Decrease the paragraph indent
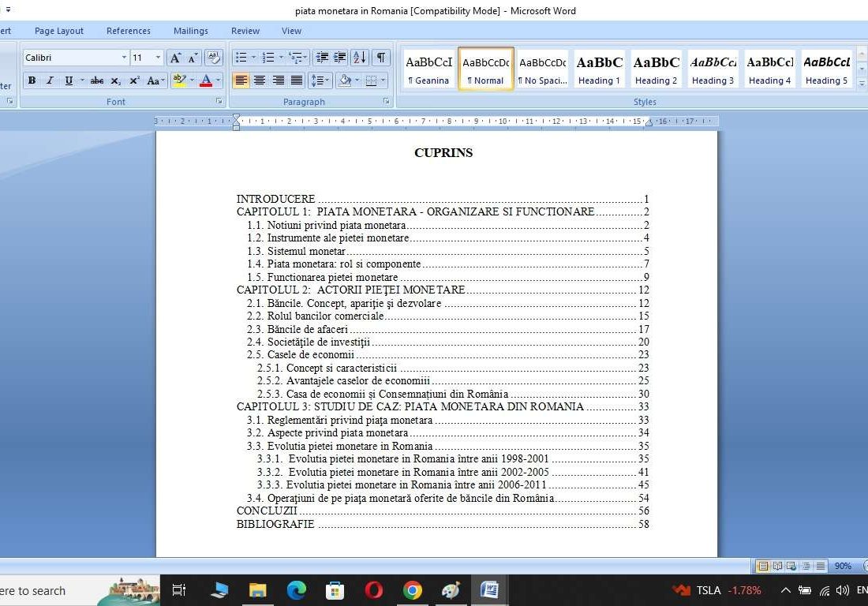 tap(322, 58)
